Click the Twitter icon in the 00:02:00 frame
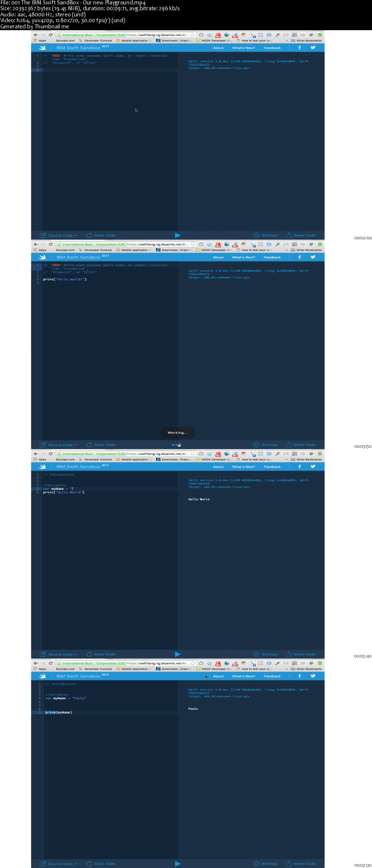Screen dimensions: 372x868 point(313,48)
